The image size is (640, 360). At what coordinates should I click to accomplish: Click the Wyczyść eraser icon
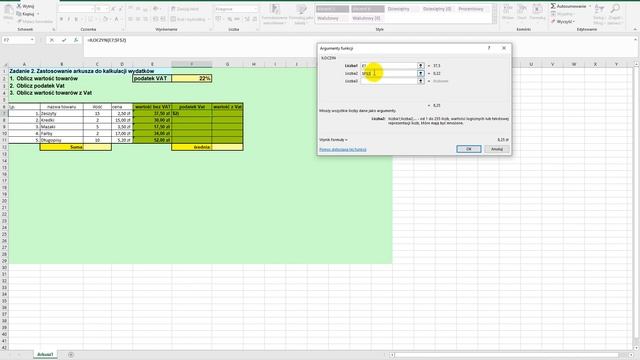553,21
